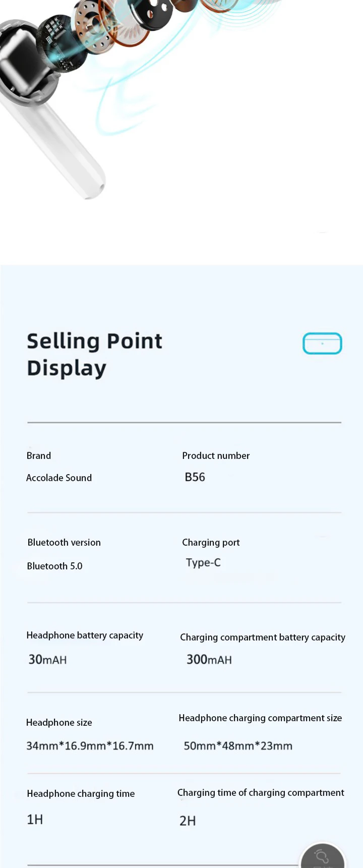Click the Headphone battery capacity label

(85, 635)
